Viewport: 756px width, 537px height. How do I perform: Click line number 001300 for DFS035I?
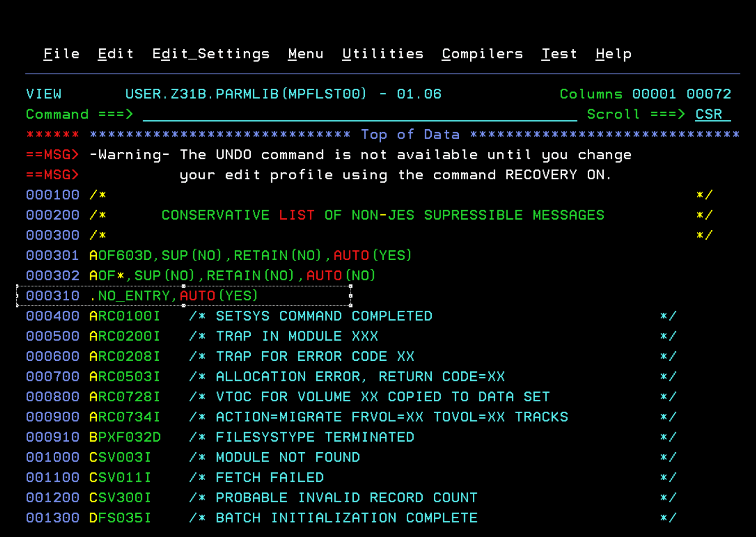coord(53,518)
